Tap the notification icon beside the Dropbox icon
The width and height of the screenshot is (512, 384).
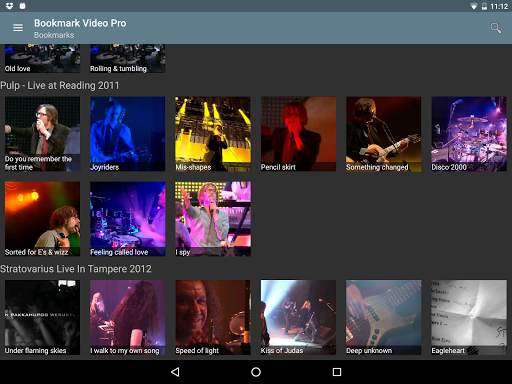click(x=22, y=6)
